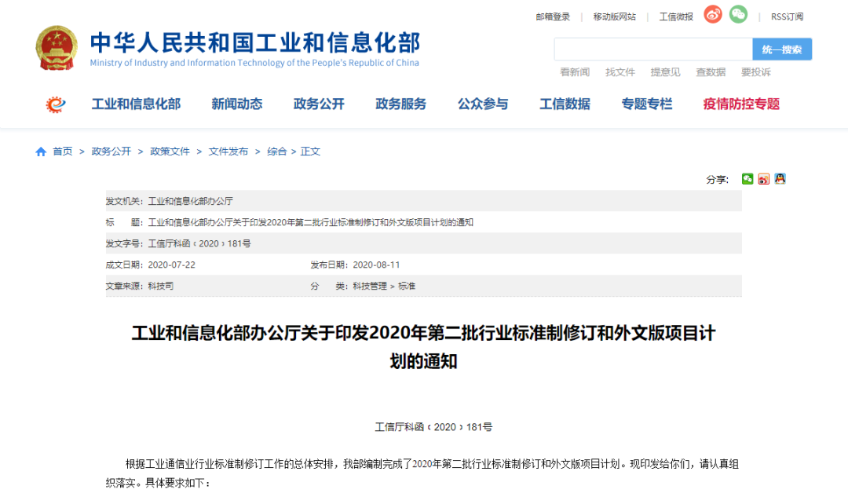Screen dimensions: 848x504
Task: Share article via Weibo share icon
Action: (763, 179)
